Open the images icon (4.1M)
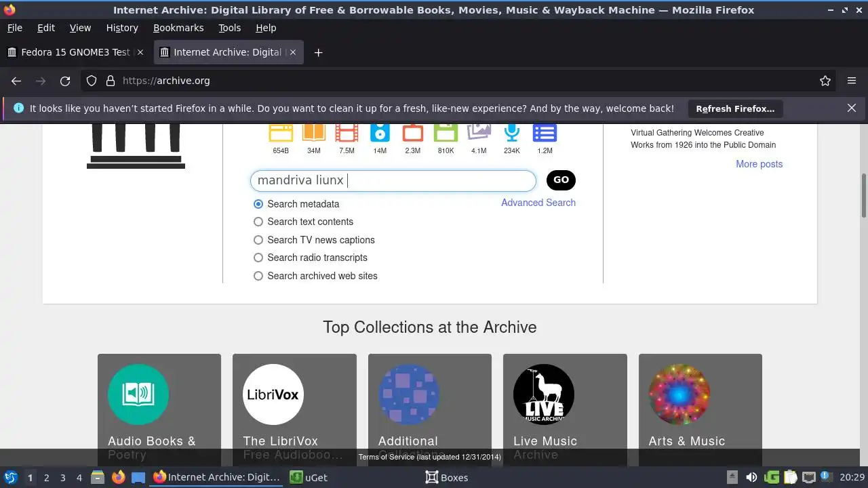This screenshot has height=488, width=868. pos(479,131)
